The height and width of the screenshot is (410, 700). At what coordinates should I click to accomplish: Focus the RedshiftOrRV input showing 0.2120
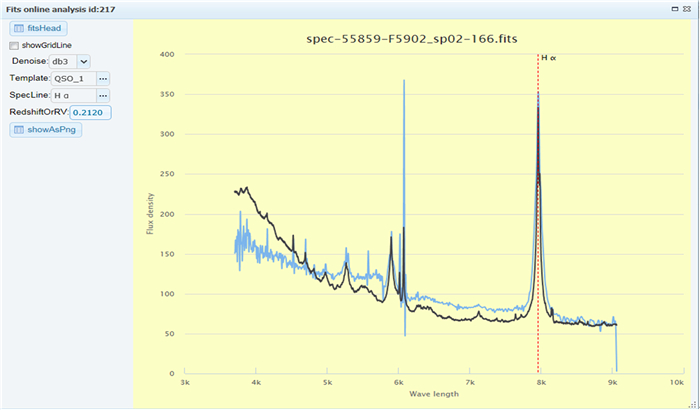point(90,112)
